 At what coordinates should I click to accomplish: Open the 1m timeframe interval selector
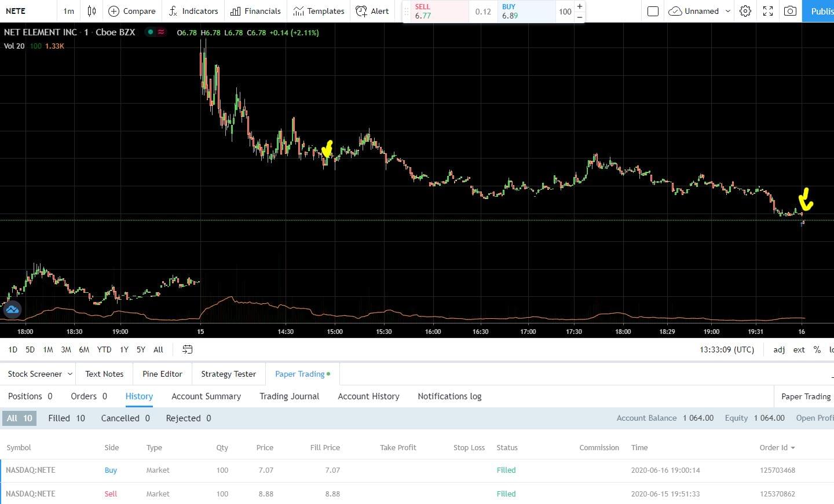tap(68, 11)
